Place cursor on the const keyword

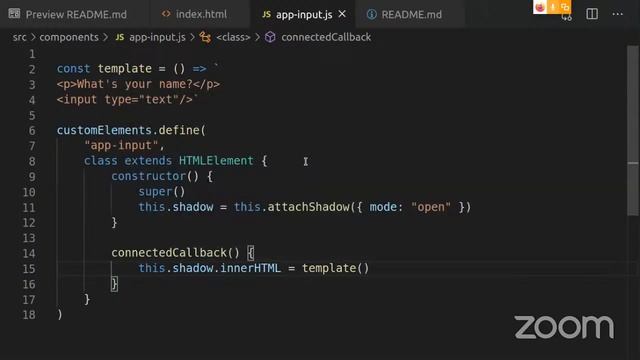click(73, 69)
